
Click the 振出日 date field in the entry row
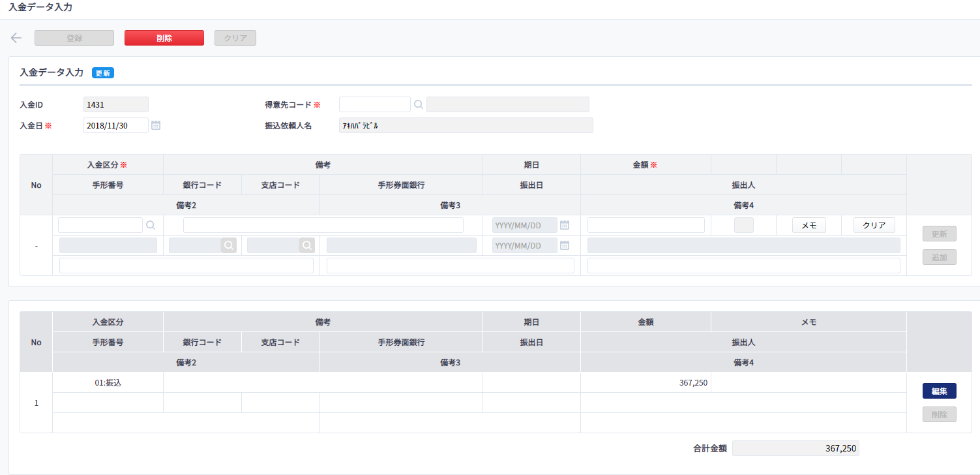pyautogui.click(x=525, y=245)
